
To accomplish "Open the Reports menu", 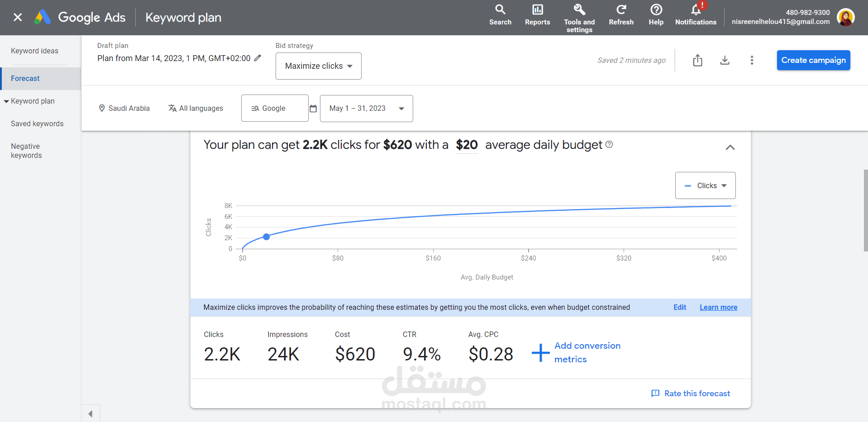I will pyautogui.click(x=537, y=15).
